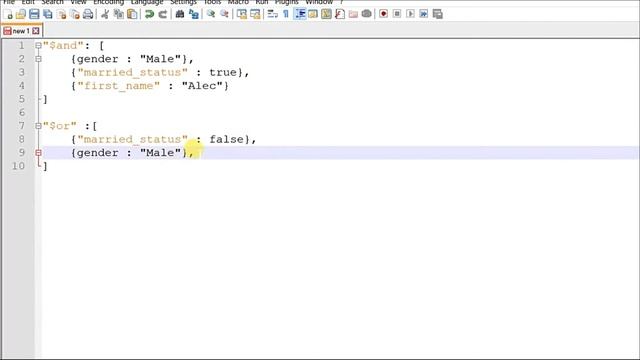Collapse the "$and" fold on line 1

click(x=38, y=46)
